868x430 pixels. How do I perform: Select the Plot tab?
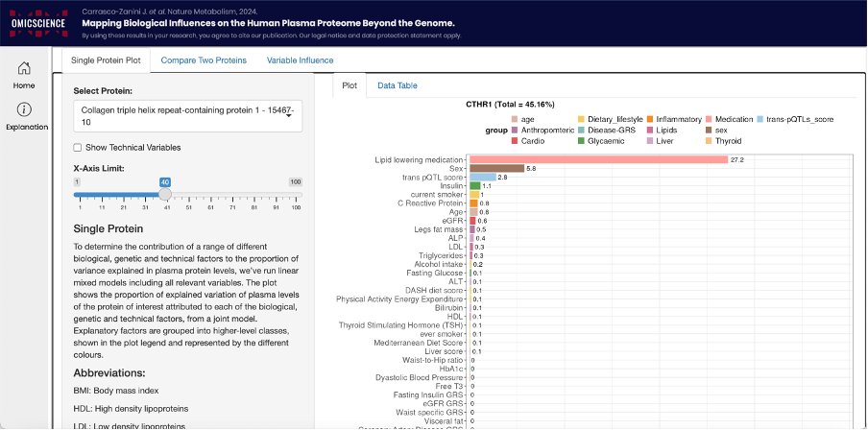pyautogui.click(x=350, y=85)
